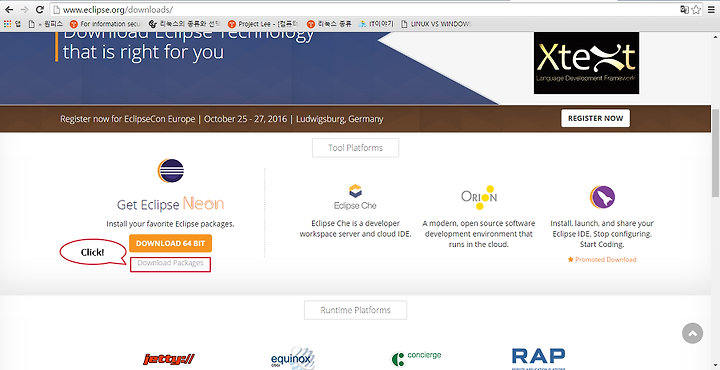This screenshot has width=720, height=370.
Task: Open the Download Packages link
Action: (170, 263)
